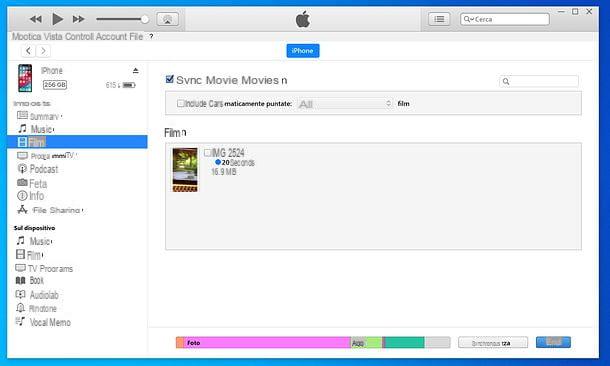Select the highlighted Film sidebar item
This screenshot has height=366, width=610.
pyautogui.click(x=77, y=142)
